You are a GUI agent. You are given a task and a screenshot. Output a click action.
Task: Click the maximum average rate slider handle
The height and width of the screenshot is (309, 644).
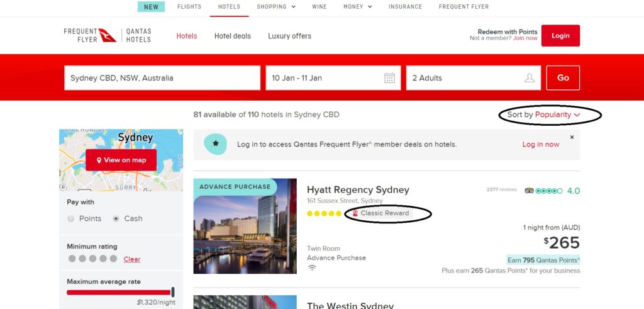[x=173, y=292]
